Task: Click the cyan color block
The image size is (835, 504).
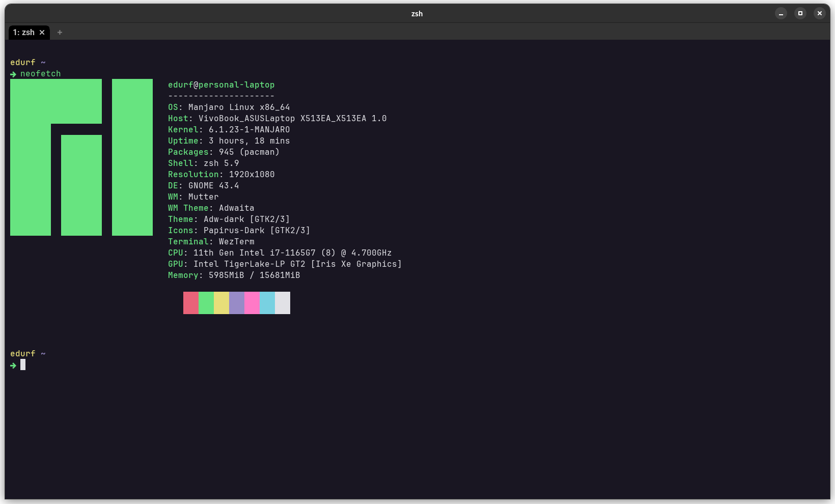Action: [267, 303]
